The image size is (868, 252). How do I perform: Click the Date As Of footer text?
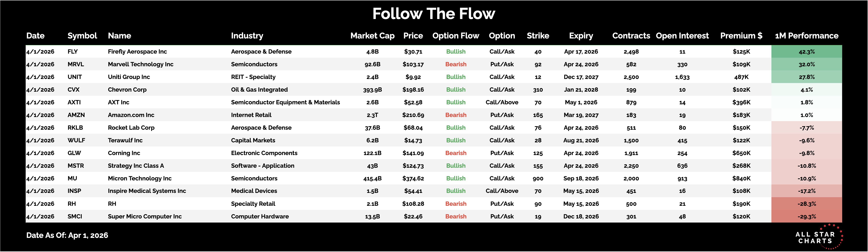[67, 235]
